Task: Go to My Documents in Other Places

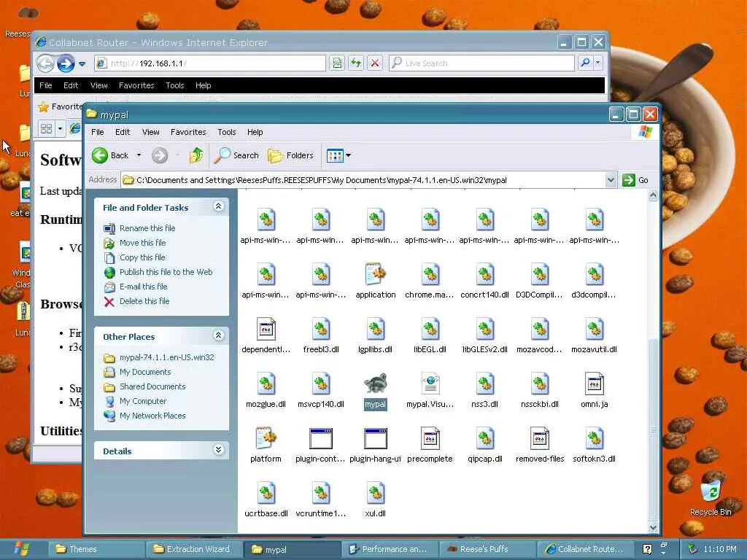Action: tap(145, 372)
